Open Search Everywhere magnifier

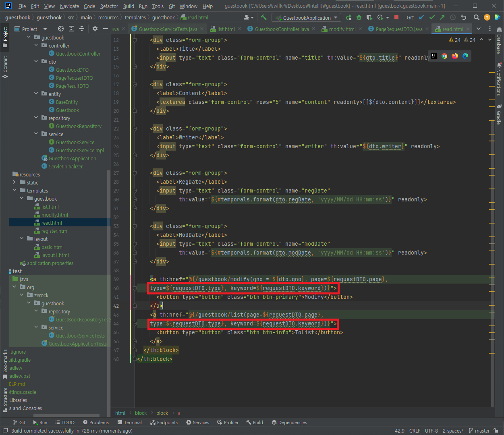tap(477, 17)
